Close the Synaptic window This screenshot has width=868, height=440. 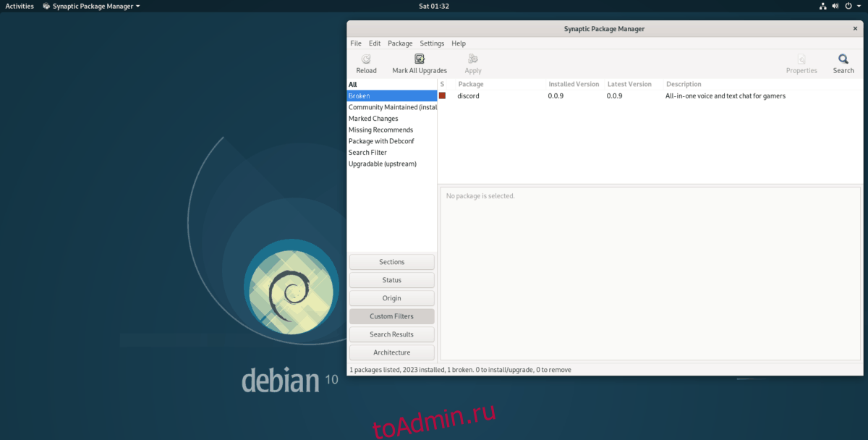pyautogui.click(x=855, y=29)
